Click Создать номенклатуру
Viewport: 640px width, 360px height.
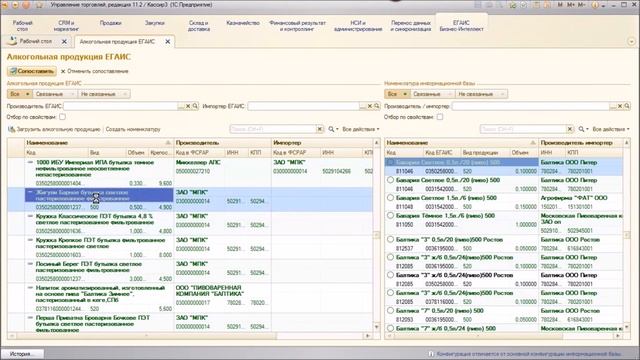click(133, 129)
